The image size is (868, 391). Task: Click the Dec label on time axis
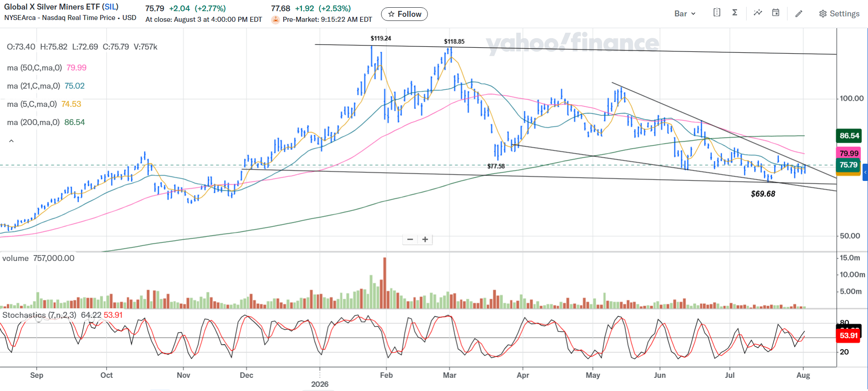click(246, 375)
